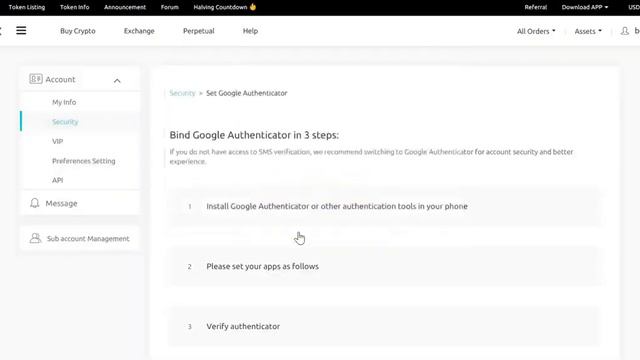Collapse the Account section chevron
The width and height of the screenshot is (640, 360).
[x=117, y=81]
